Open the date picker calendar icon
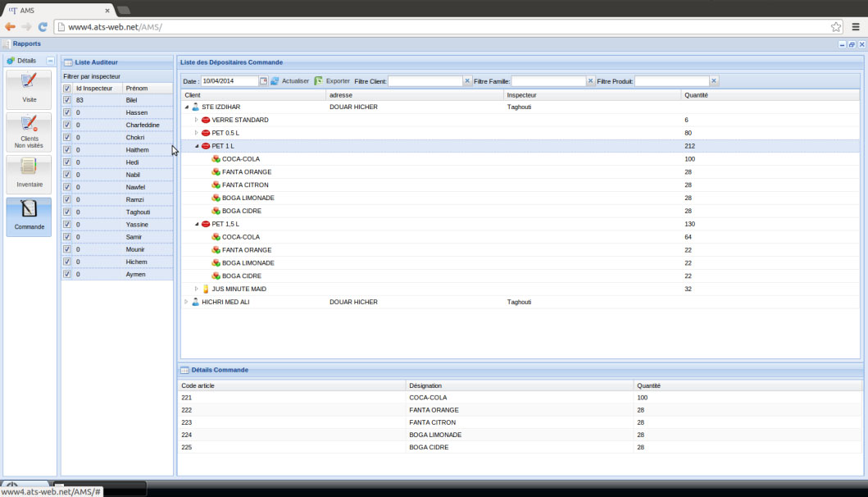The image size is (868, 497). (x=263, y=81)
